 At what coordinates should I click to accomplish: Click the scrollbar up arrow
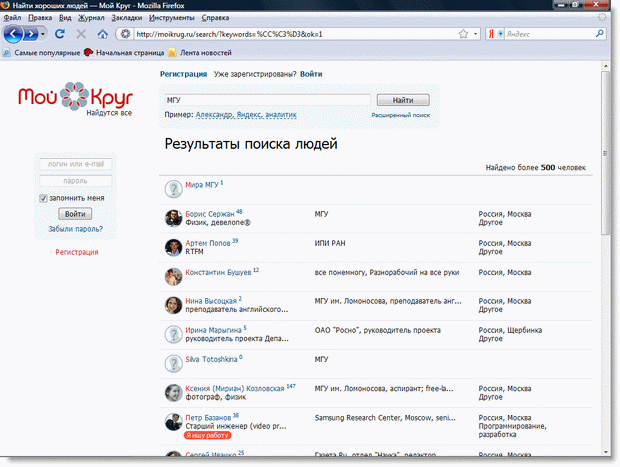click(605, 66)
